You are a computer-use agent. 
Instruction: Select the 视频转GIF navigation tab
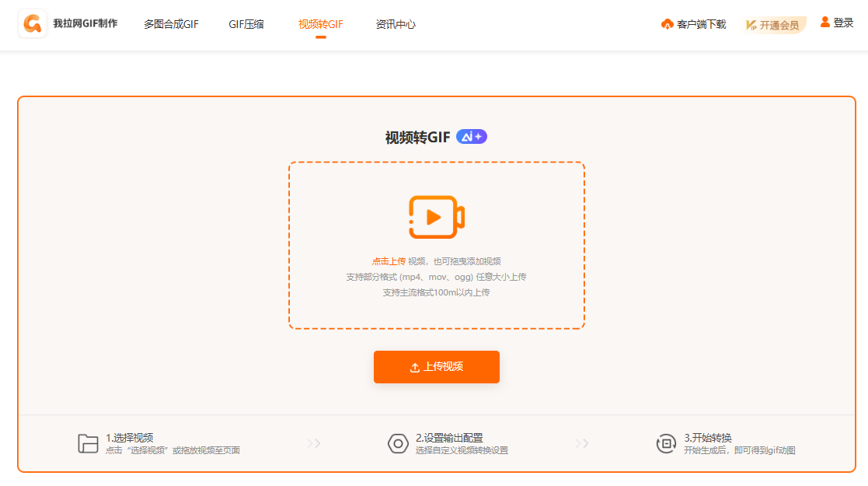coord(320,24)
